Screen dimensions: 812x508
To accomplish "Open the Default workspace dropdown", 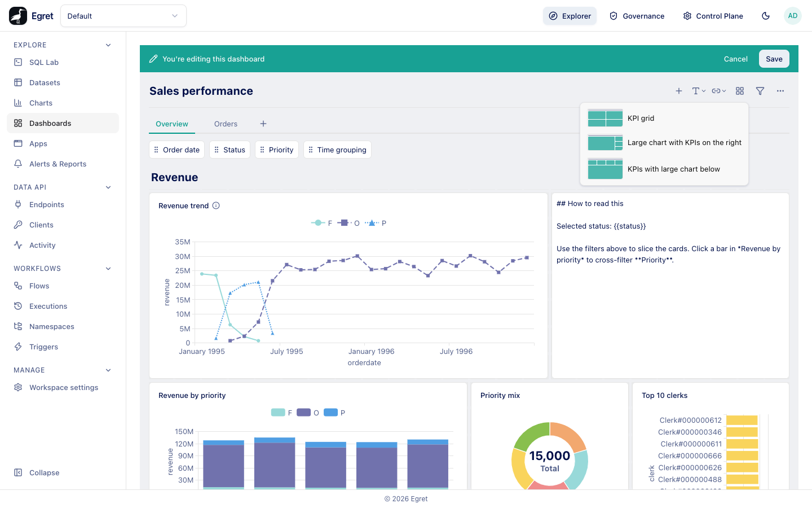I will (123, 16).
